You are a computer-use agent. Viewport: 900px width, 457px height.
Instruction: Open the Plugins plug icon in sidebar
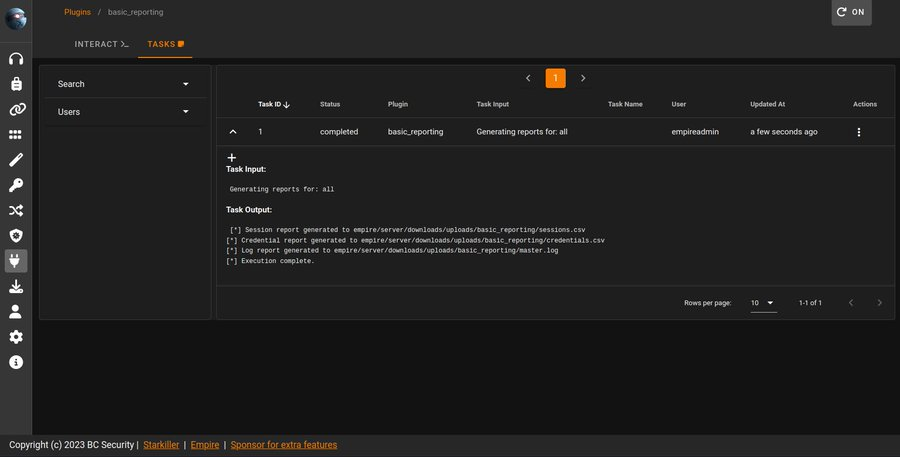[x=16, y=261]
